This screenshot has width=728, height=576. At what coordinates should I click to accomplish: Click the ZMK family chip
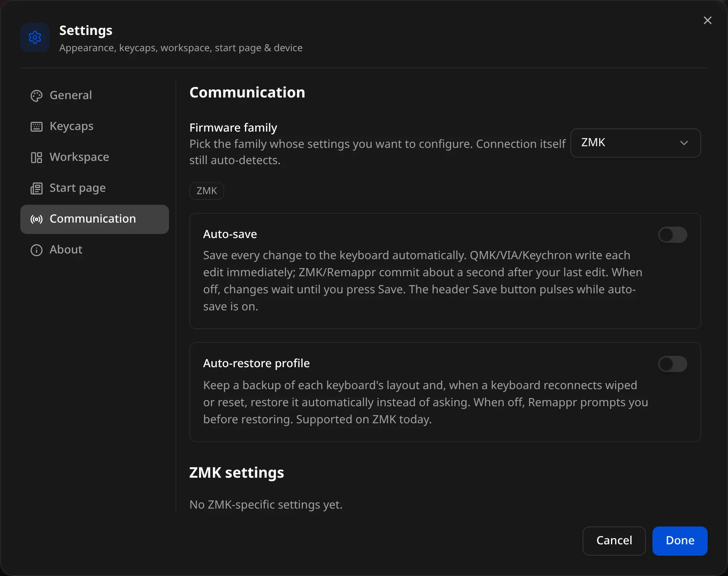click(x=207, y=191)
